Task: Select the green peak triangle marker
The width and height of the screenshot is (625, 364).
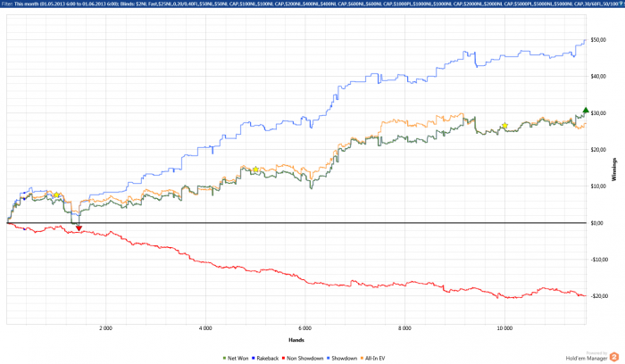Action: pyautogui.click(x=586, y=111)
